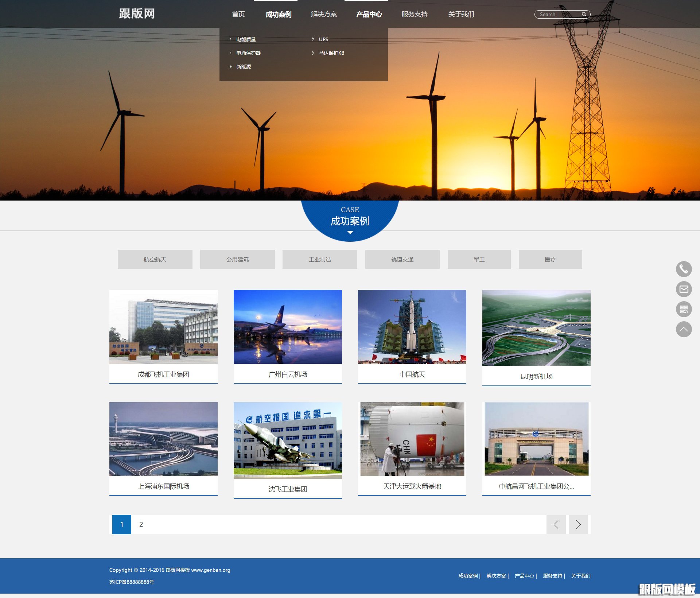Open the 电能质量 submenu item
The width and height of the screenshot is (700, 598).
(x=246, y=39)
